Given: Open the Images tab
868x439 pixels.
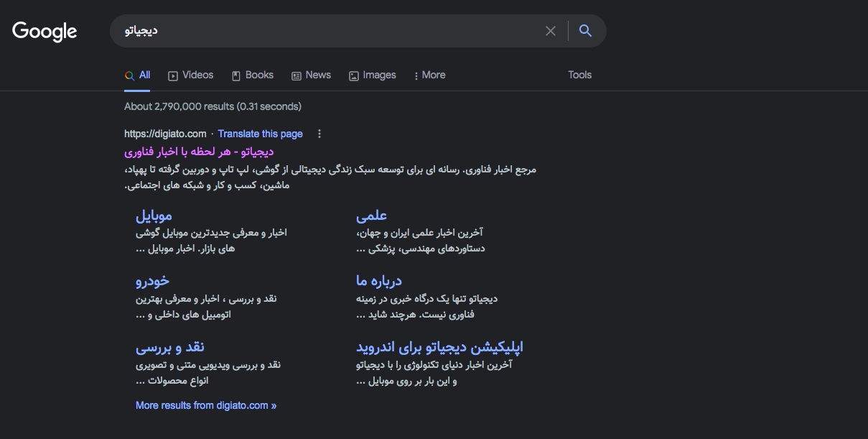Looking at the screenshot, I should pyautogui.click(x=373, y=75).
